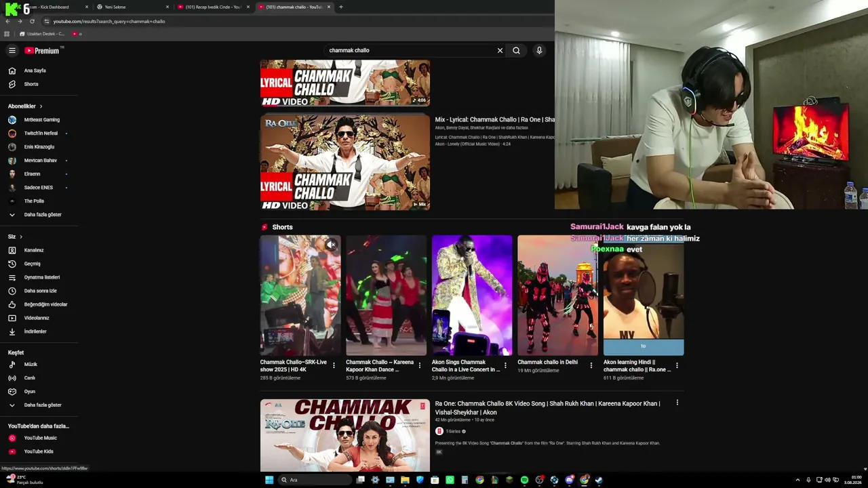868x488 pixels.
Task: Open Sadece ENES channel
Action: [x=39, y=188]
